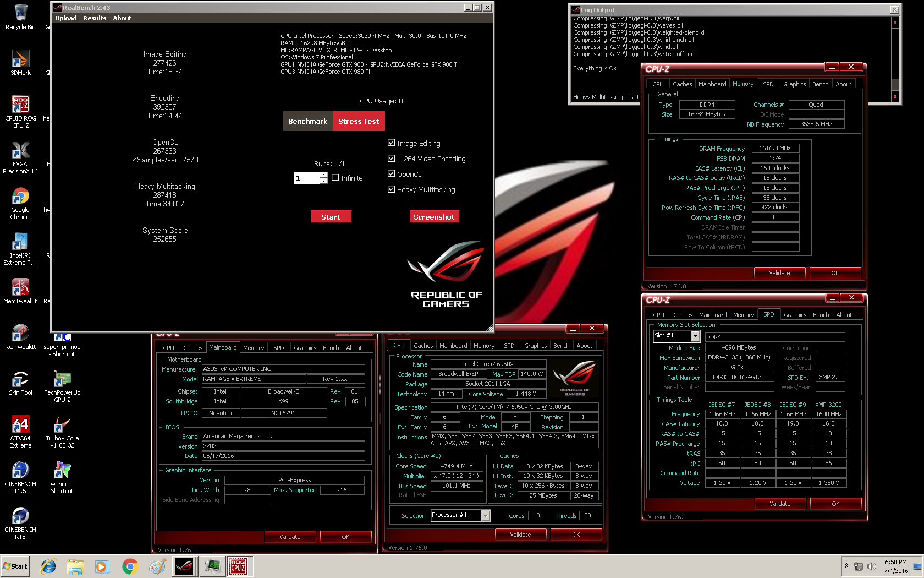
Task: Toggle the Heavy Multitasking checkbox
Action: point(392,189)
